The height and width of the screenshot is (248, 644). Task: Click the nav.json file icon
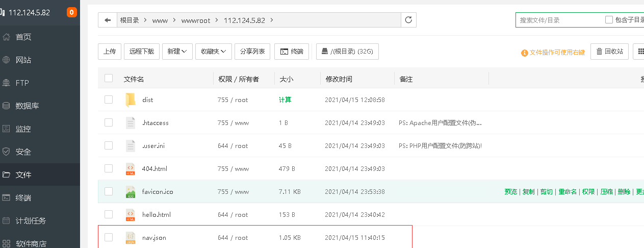[131, 238]
